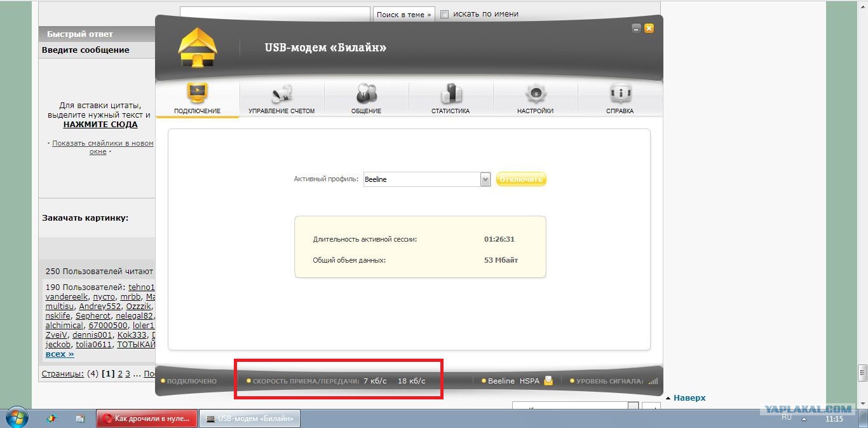Viewport: 868px width, 428px height.
Task: Click the second pinned taskbar icon after Start
Action: click(x=80, y=418)
